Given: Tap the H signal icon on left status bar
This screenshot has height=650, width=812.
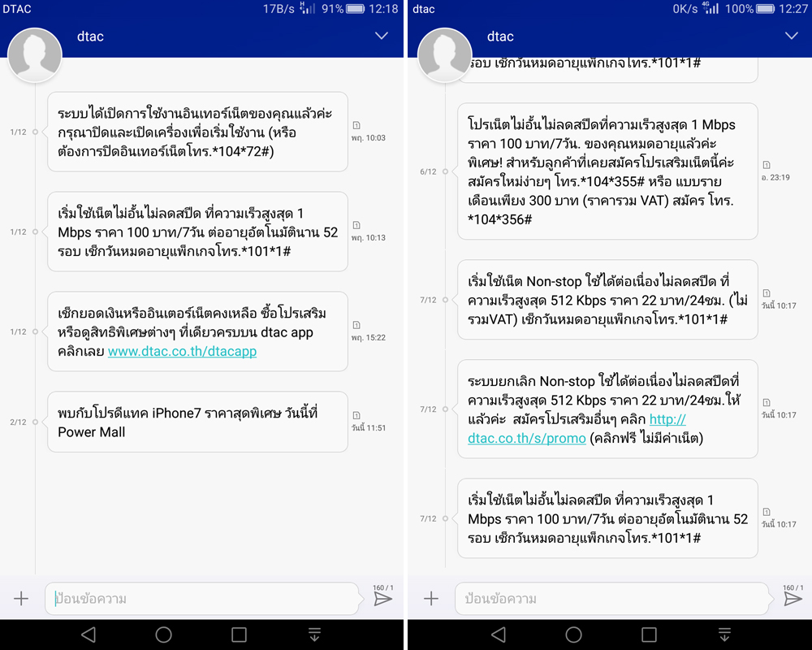Looking at the screenshot, I should [x=307, y=8].
